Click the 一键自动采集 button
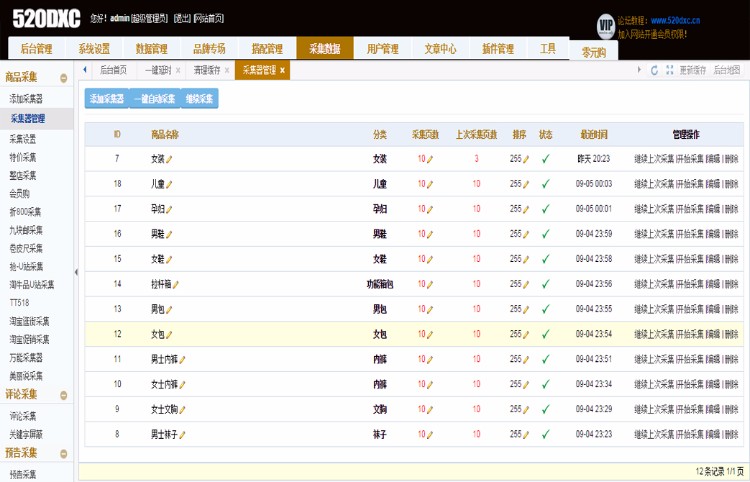 click(154, 99)
